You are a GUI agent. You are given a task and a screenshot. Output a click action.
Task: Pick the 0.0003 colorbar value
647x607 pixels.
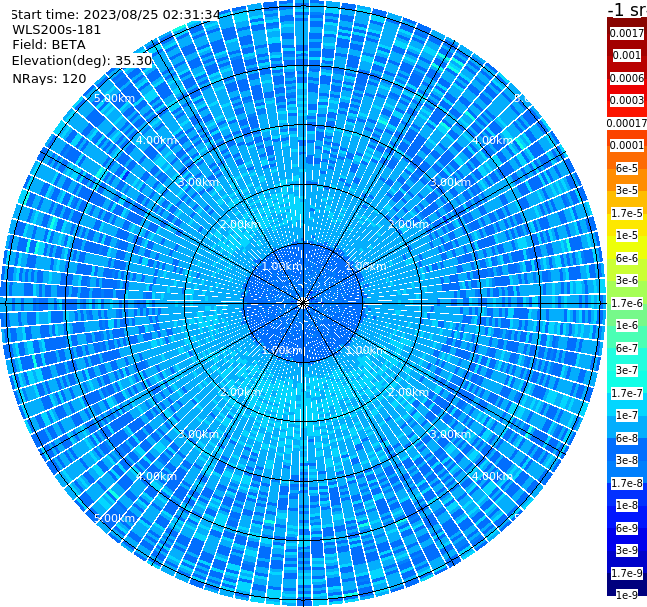pyautogui.click(x=627, y=100)
